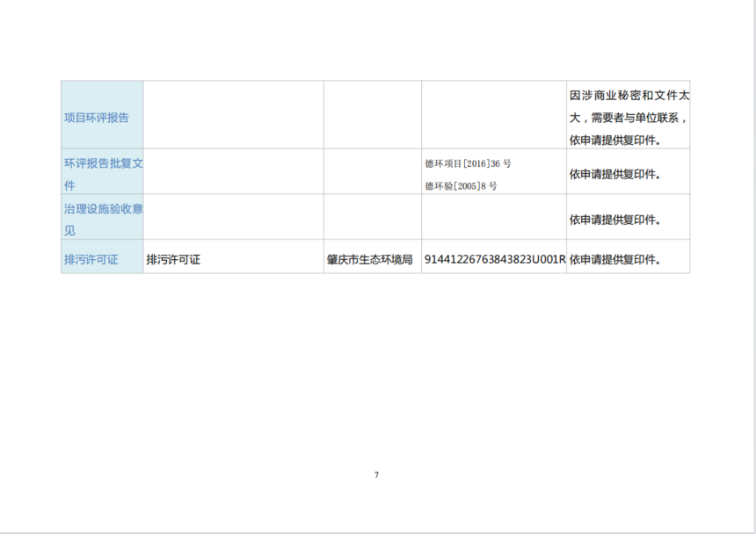Click 依申请提供复印件 in the 环评报告批复文件 row
The height and width of the screenshot is (534, 756).
[614, 174]
